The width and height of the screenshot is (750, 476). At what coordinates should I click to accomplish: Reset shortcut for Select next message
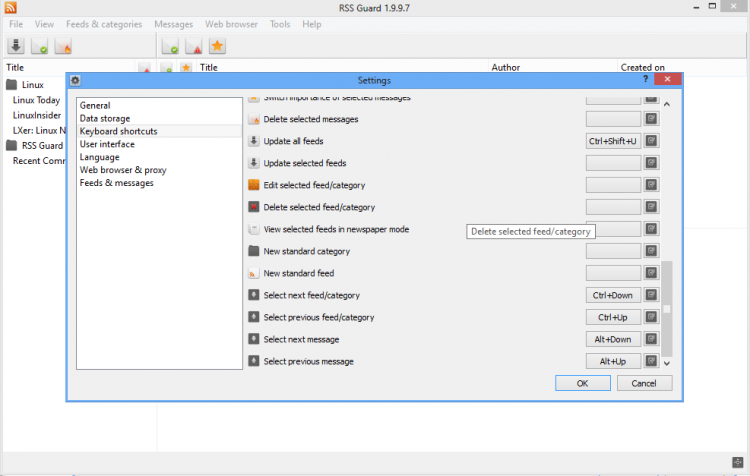coord(651,339)
